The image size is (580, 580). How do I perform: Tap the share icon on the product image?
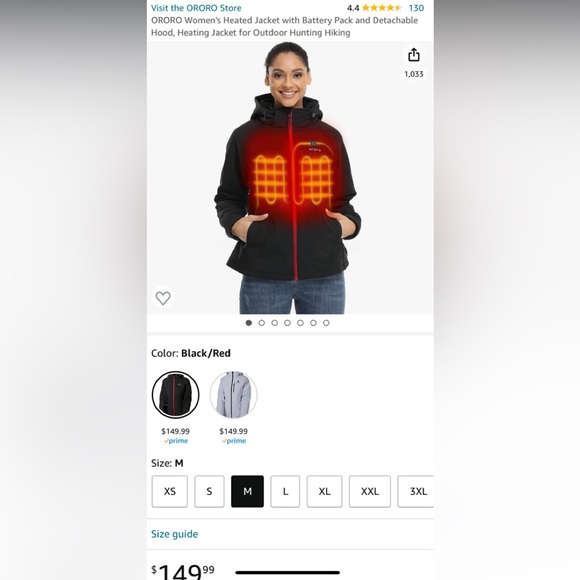(x=414, y=55)
